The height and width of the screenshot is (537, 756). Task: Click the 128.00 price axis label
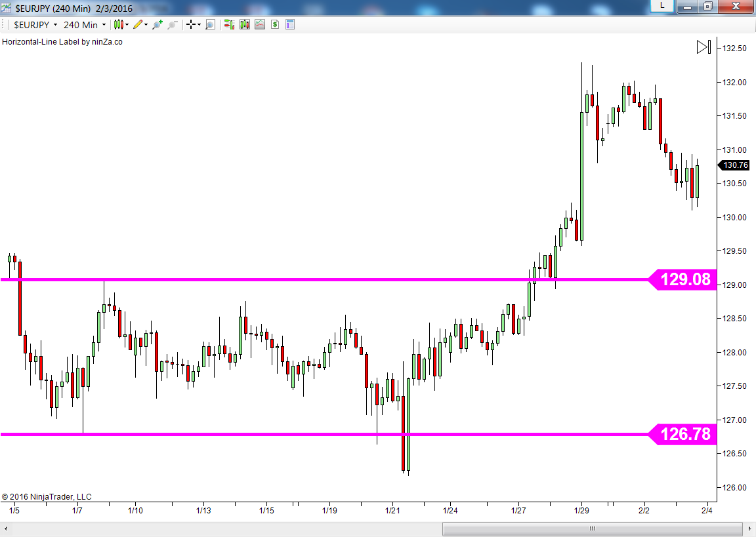[734, 353]
